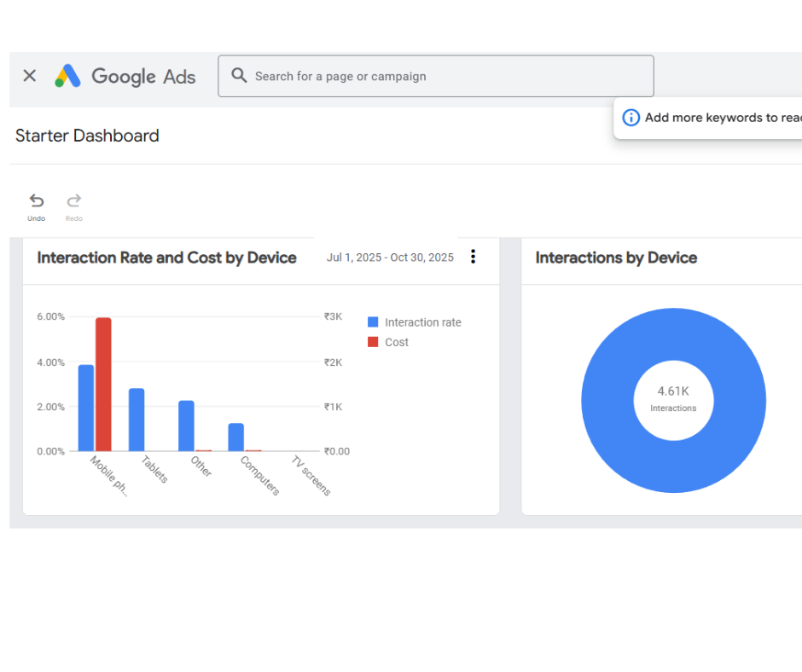Open the search magnifier icon
802x672 pixels.
pyautogui.click(x=240, y=76)
